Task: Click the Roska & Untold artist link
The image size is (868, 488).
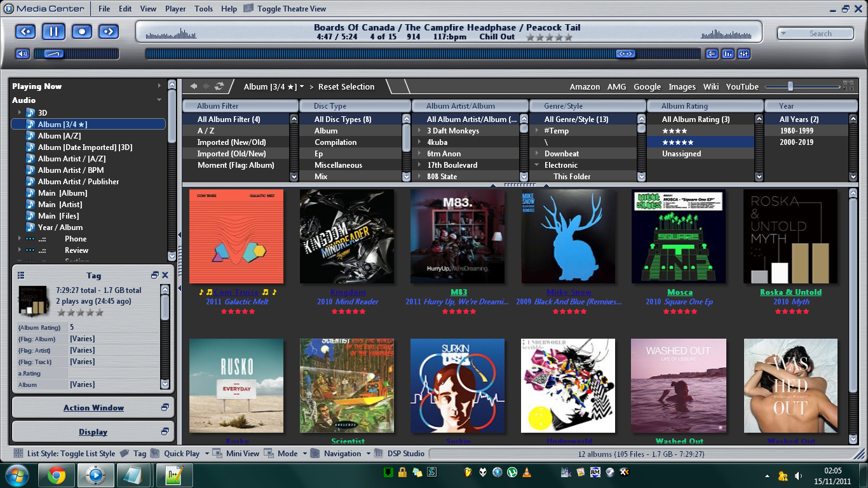Action: pos(790,292)
